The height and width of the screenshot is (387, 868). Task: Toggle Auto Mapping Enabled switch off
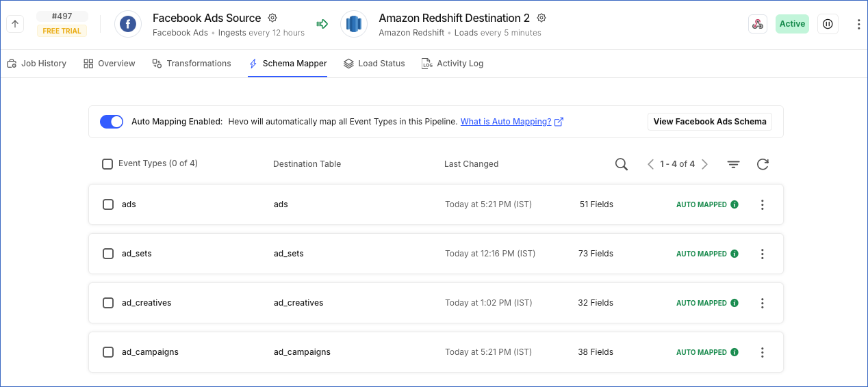click(x=112, y=122)
